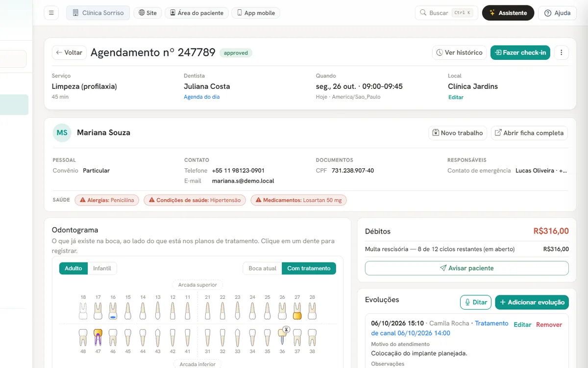This screenshot has width=588, height=368.
Task: Click the Multa rescisória debt line
Action: point(467,249)
